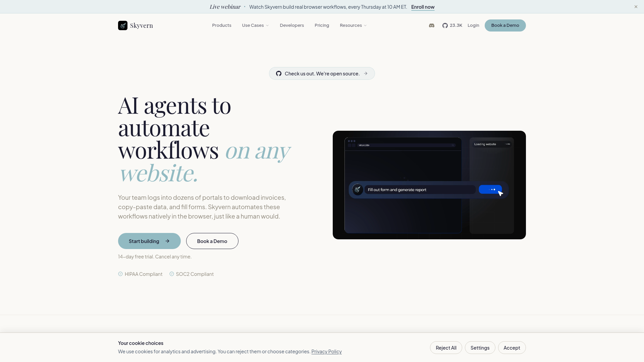
Task: Open the Privacy Policy link
Action: [326, 352]
